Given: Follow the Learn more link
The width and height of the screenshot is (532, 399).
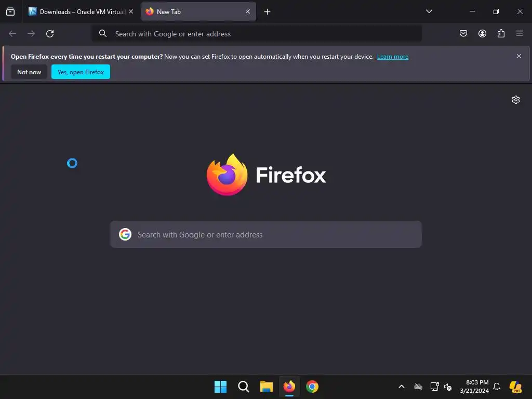Looking at the screenshot, I should (x=393, y=57).
